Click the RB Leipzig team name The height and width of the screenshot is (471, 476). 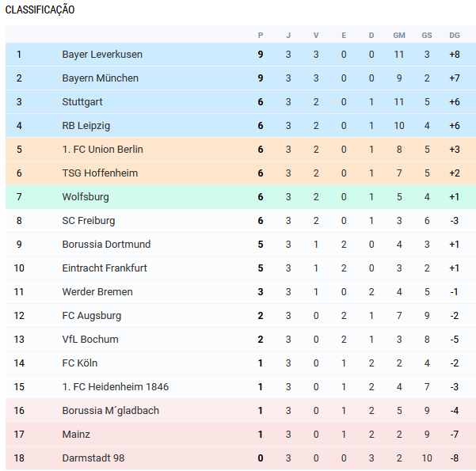point(86,126)
